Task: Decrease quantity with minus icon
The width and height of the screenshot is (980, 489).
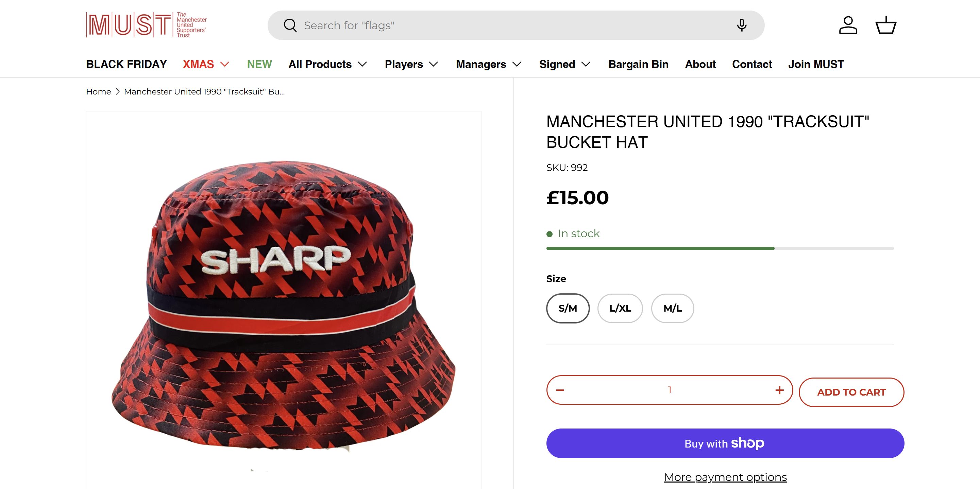Action: pyautogui.click(x=560, y=390)
